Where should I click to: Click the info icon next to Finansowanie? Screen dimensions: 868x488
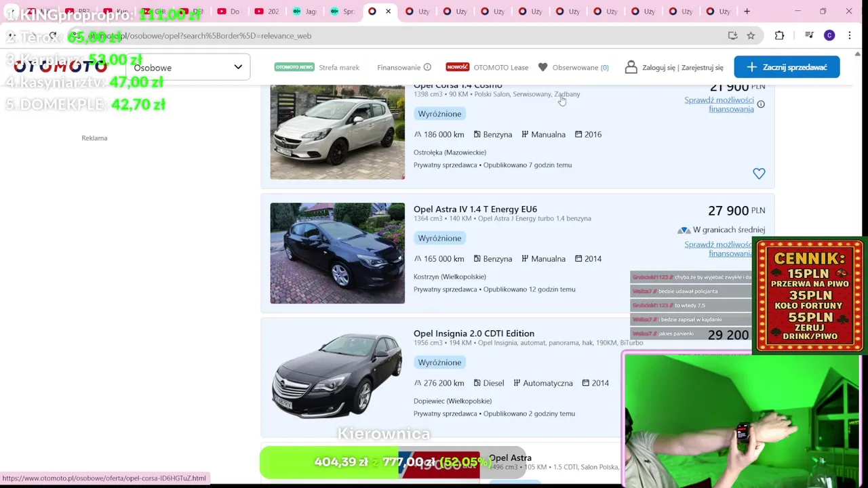427,67
